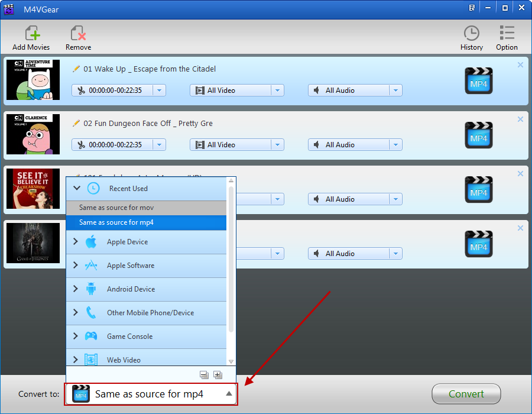Image resolution: width=532 pixels, height=414 pixels.
Task: Click the collapse-all icon in the format list
Action: pos(204,375)
